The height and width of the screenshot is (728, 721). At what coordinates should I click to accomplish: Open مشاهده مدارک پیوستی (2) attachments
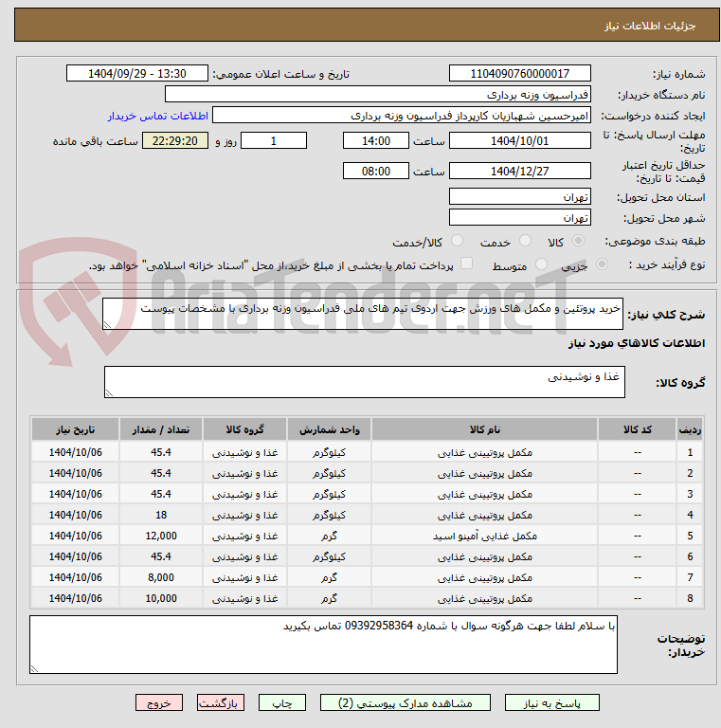(406, 703)
